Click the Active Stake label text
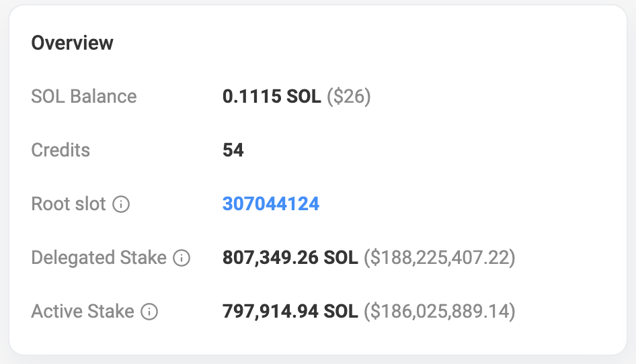Image resolution: width=636 pixels, height=364 pixels. coord(83,312)
